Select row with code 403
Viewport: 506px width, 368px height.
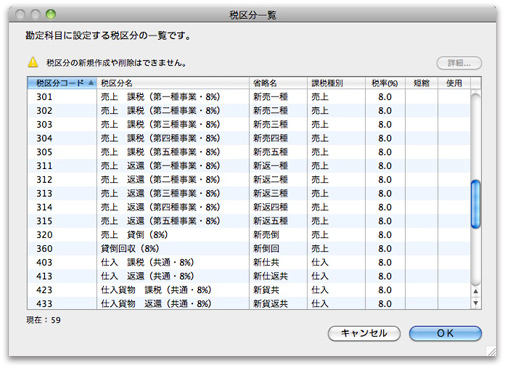click(x=249, y=263)
